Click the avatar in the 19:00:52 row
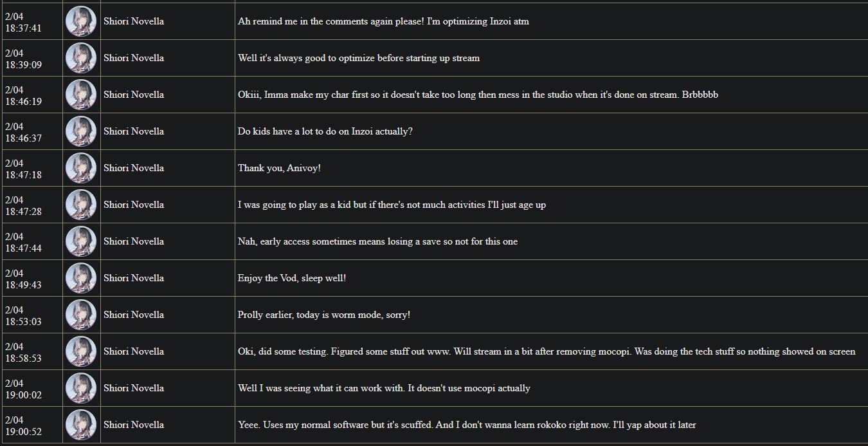Screen dimensions: 868x446 (x=81, y=425)
